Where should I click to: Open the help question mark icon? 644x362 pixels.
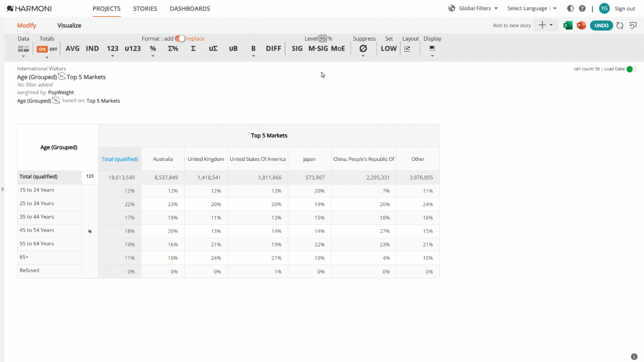(582, 9)
